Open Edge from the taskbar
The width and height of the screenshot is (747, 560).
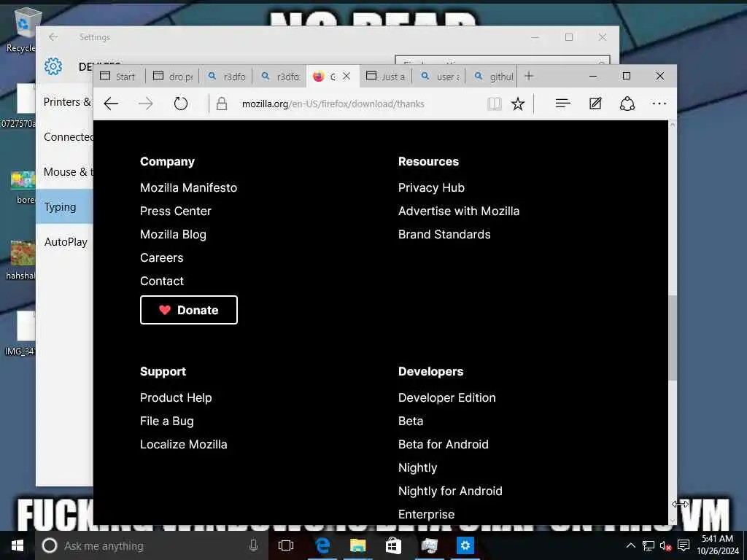(x=322, y=545)
